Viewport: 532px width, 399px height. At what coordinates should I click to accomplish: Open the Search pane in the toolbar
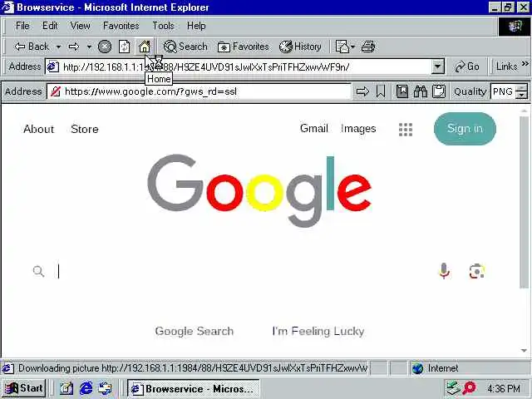(x=185, y=47)
